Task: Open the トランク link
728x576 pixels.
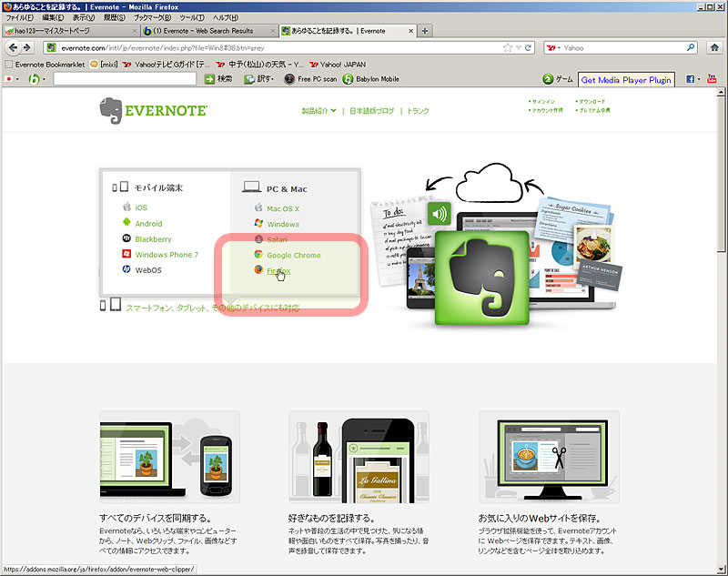Action: coord(418,111)
